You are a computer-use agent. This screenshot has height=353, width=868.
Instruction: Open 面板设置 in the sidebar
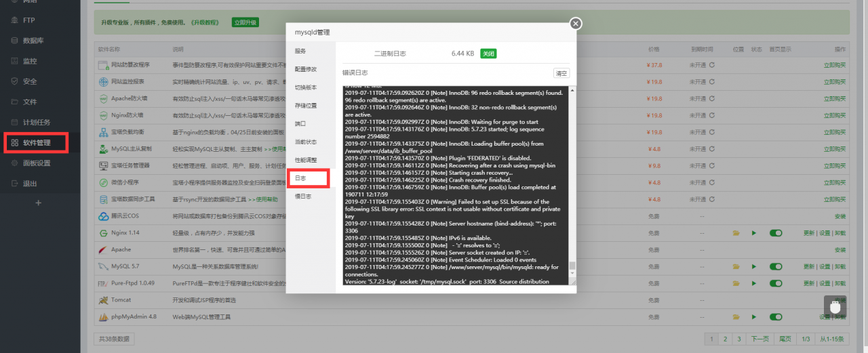coord(37,163)
